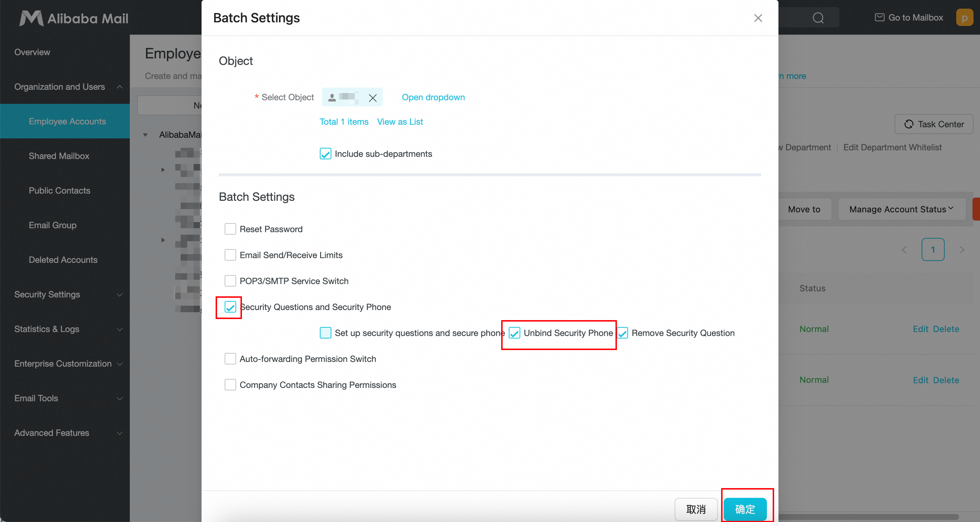Click the Alibaba Mail logo

click(x=74, y=18)
